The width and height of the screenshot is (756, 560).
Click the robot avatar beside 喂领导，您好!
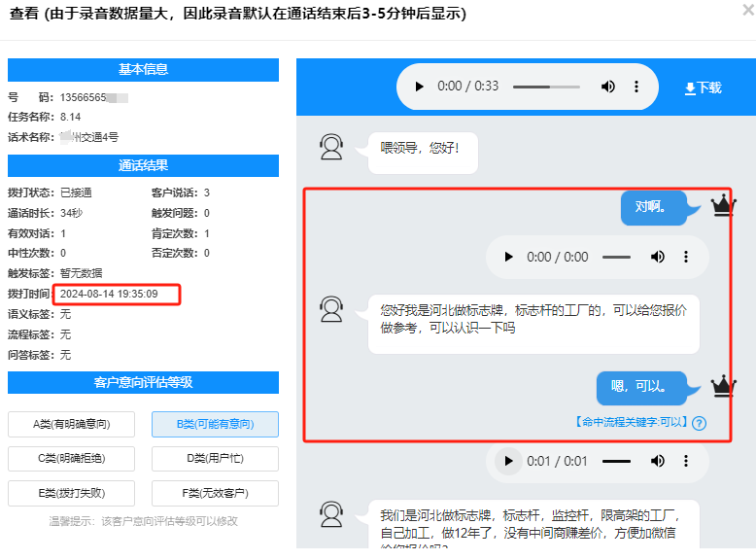[x=332, y=147]
